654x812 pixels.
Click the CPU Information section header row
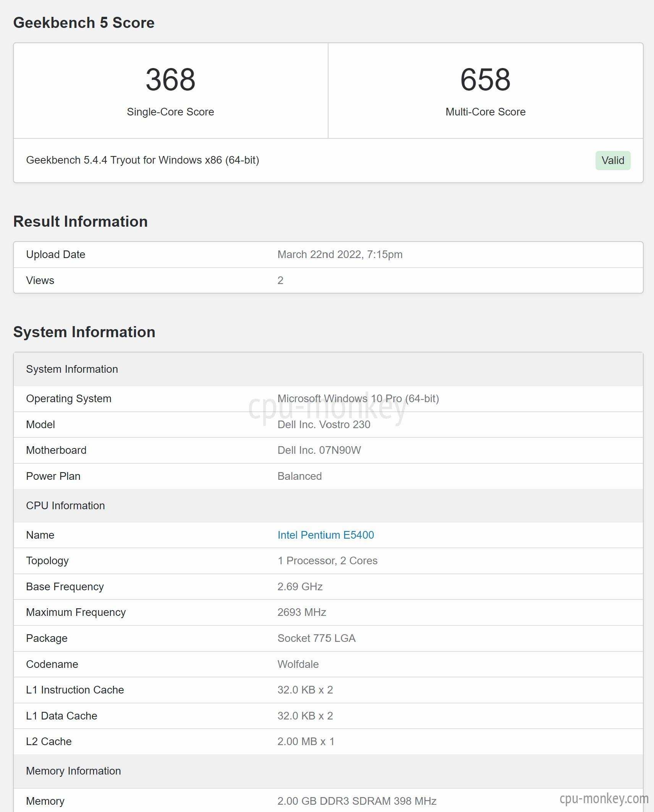[328, 505]
